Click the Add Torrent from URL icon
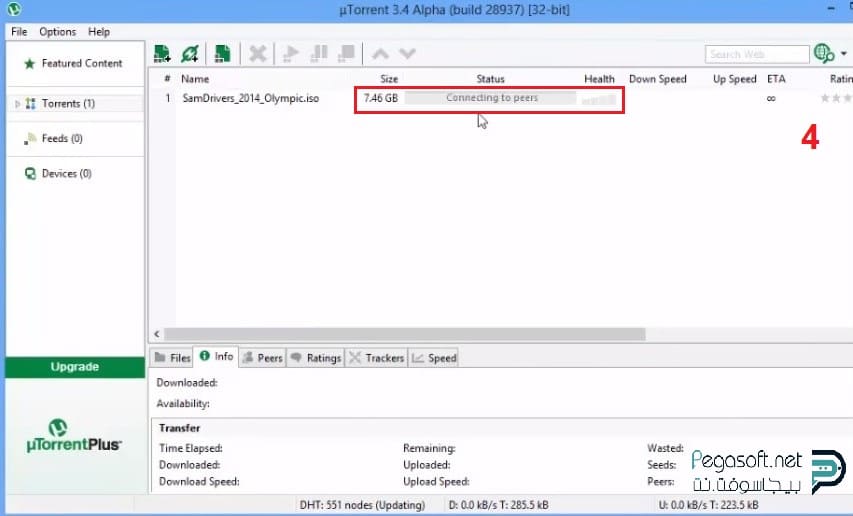The height and width of the screenshot is (516, 853). (190, 54)
